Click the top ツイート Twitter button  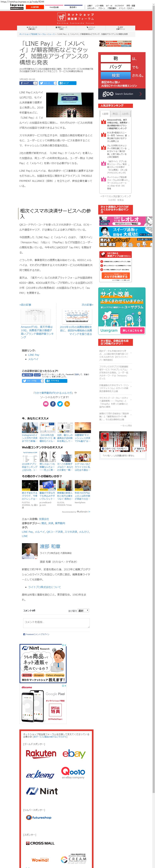pos(48,83)
